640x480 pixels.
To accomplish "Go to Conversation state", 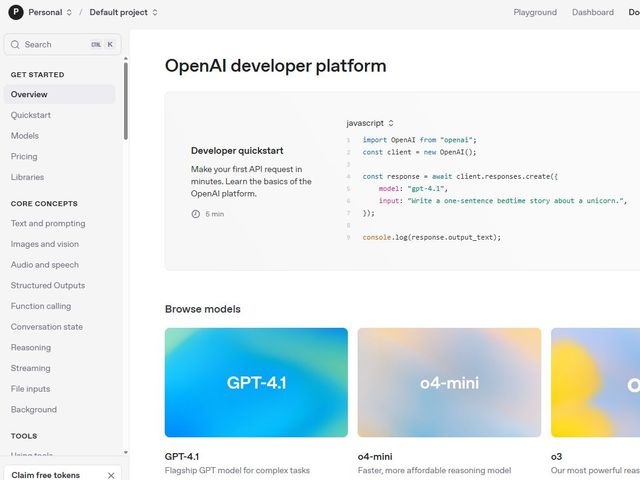I will 47,327.
